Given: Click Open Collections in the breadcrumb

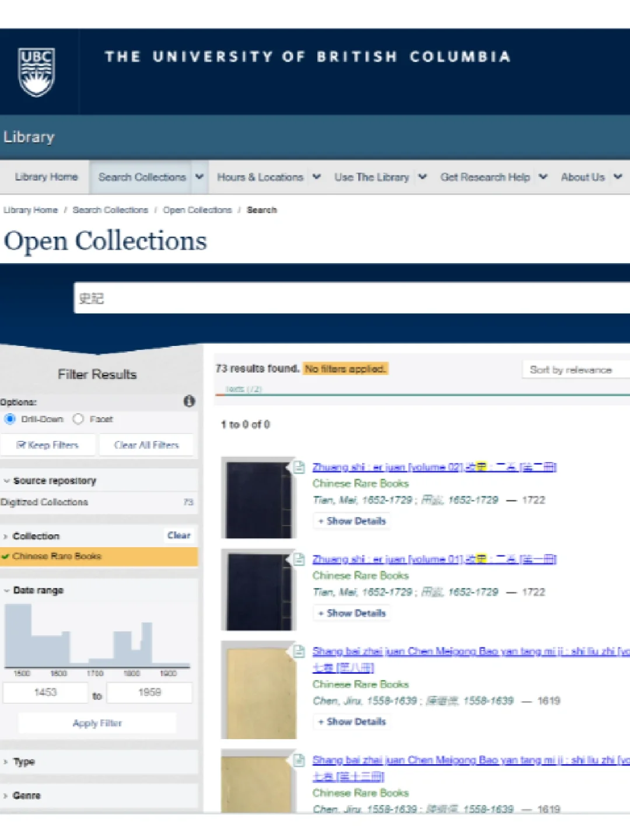Looking at the screenshot, I should pos(197,210).
